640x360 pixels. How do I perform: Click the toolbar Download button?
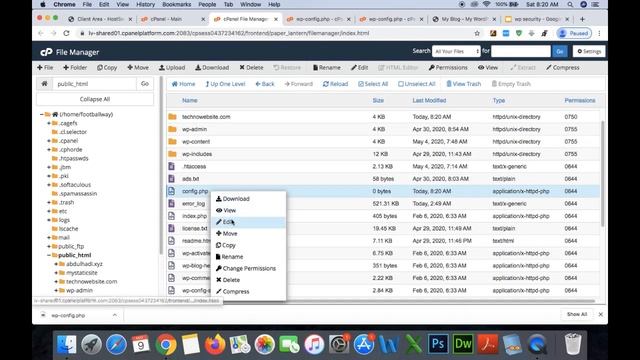[x=212, y=68]
